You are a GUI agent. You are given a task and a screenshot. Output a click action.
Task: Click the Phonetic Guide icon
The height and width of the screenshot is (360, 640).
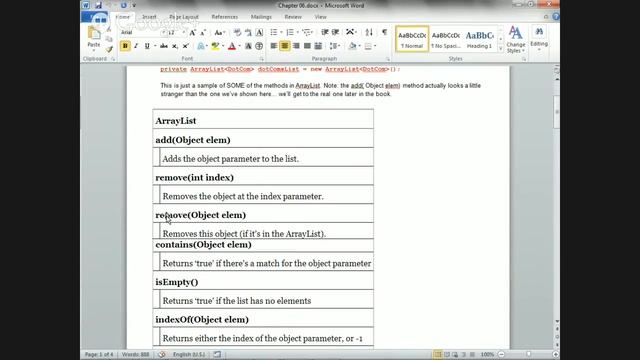click(x=248, y=32)
